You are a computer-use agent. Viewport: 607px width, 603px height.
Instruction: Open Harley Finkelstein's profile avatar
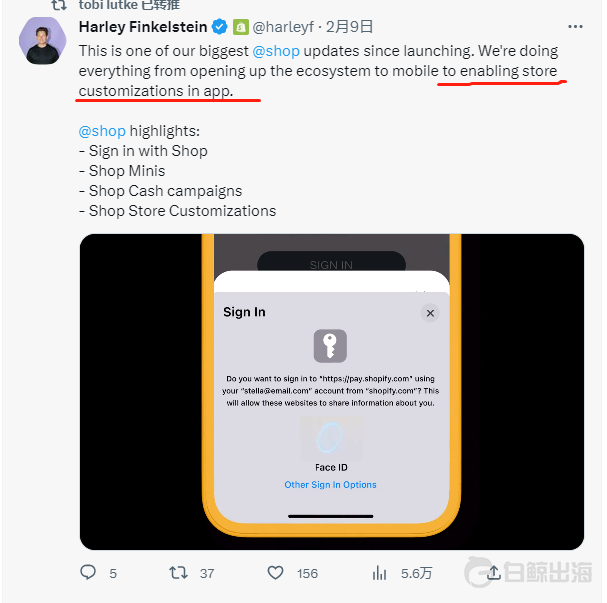pyautogui.click(x=43, y=41)
